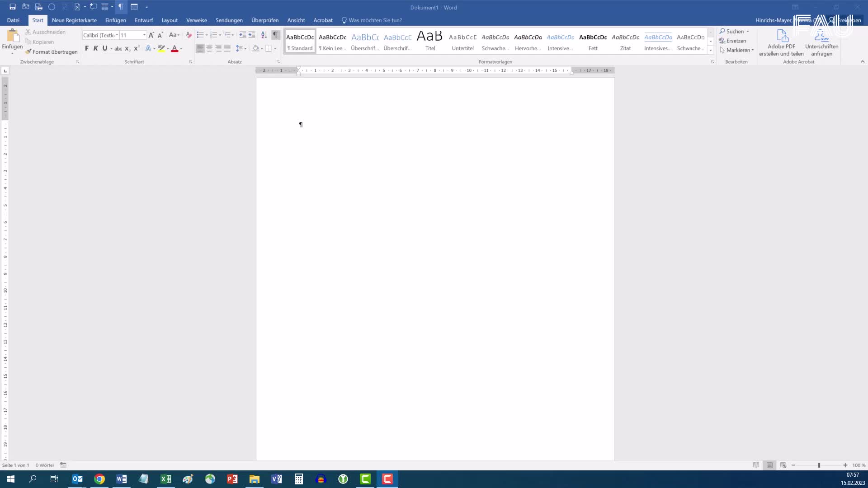Open the Einfügen ribbon tab
868x488 pixels.
[115, 20]
